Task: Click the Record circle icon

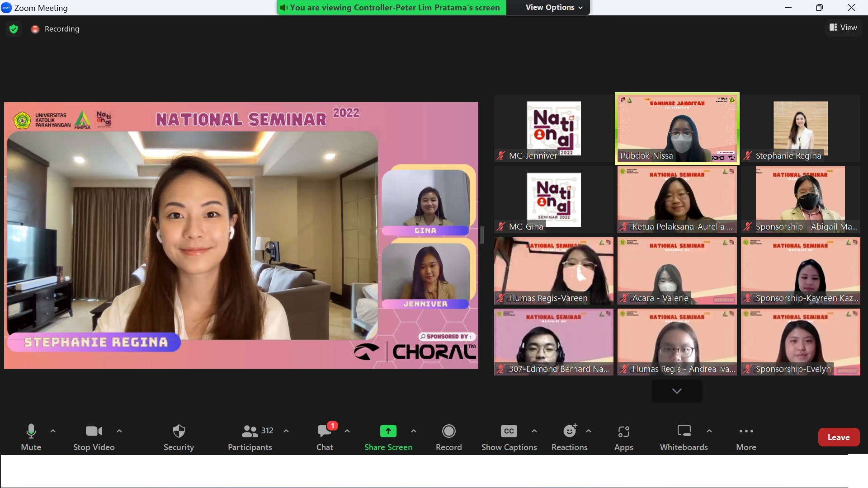Action: click(x=448, y=432)
